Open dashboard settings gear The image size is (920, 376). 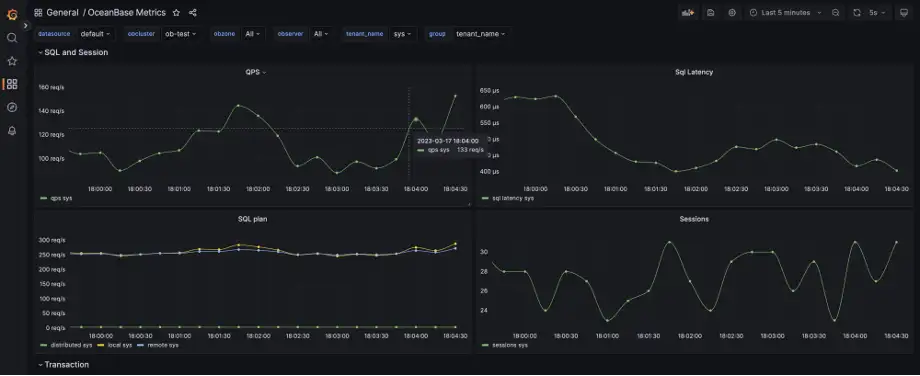[x=732, y=12]
